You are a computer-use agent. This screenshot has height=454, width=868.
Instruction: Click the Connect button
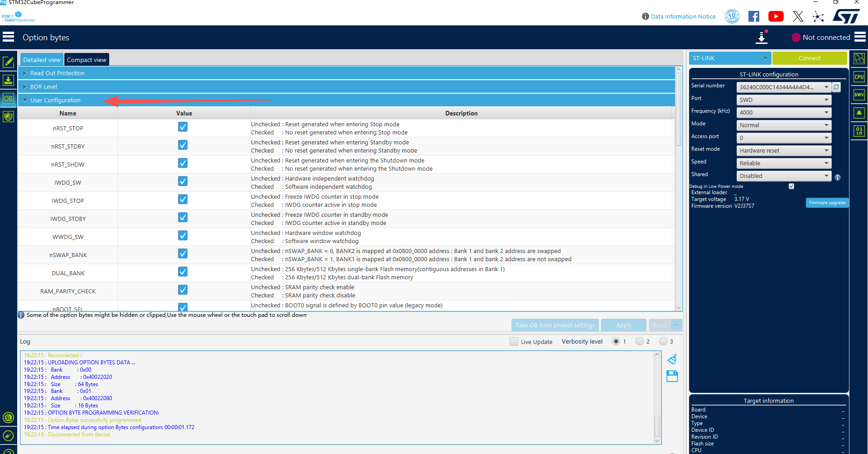pyautogui.click(x=810, y=58)
